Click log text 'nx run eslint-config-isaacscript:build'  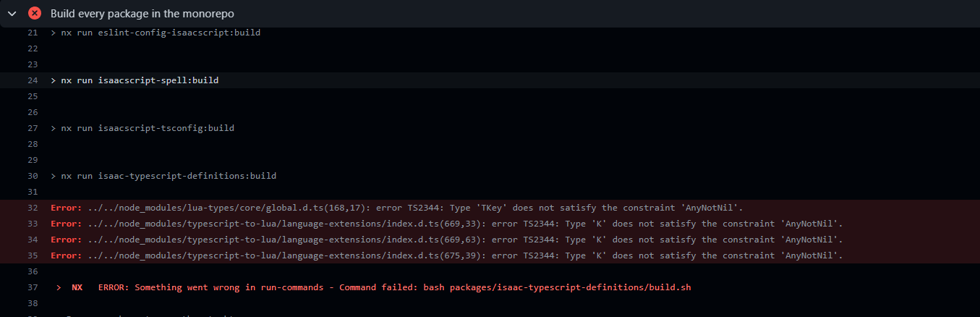click(161, 33)
